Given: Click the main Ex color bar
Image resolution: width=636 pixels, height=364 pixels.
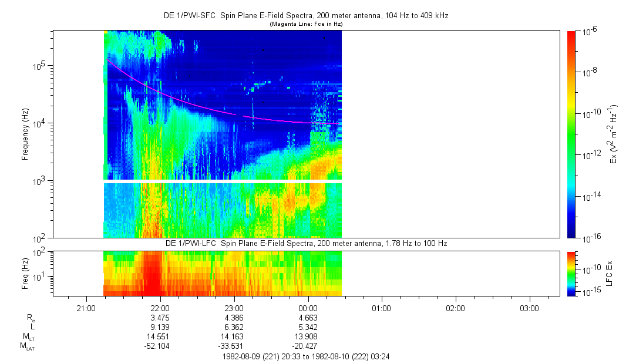Looking at the screenshot, I should point(571,134).
